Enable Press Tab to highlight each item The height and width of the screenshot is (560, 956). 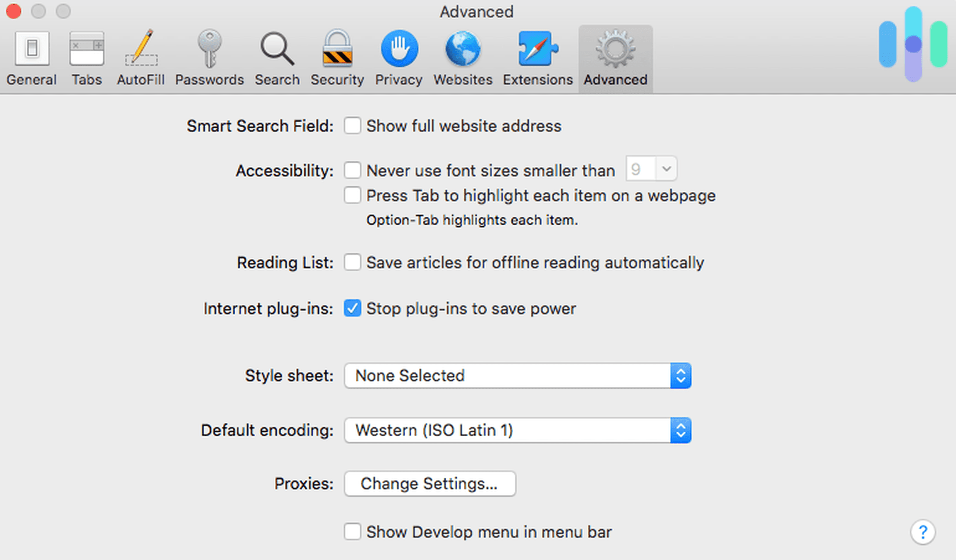352,195
